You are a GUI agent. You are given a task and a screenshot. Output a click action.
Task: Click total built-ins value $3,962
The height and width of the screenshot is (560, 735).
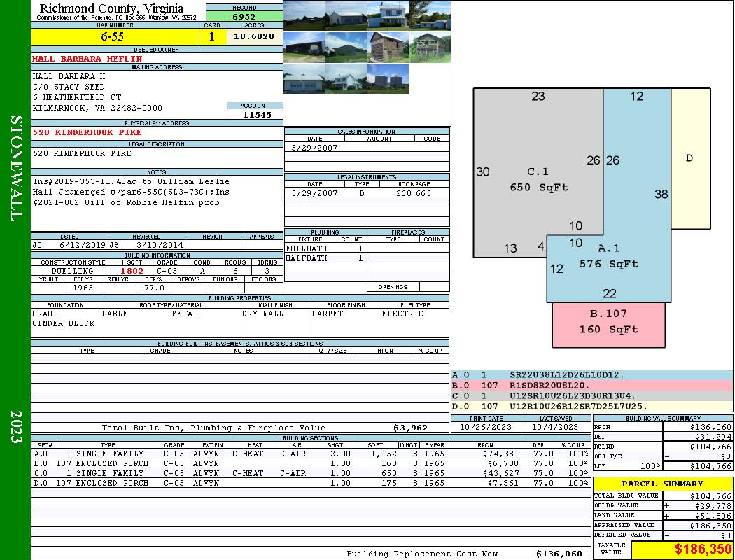pos(411,428)
